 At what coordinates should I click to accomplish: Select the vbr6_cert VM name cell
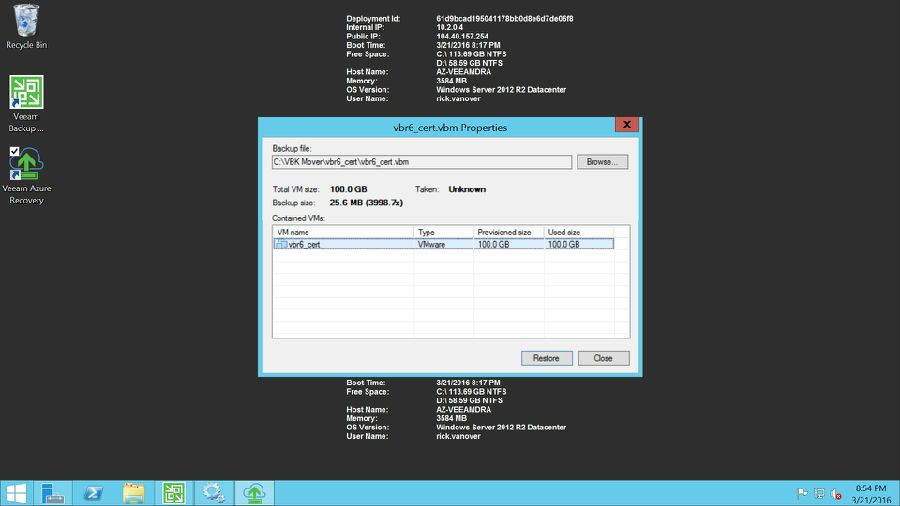pos(304,244)
